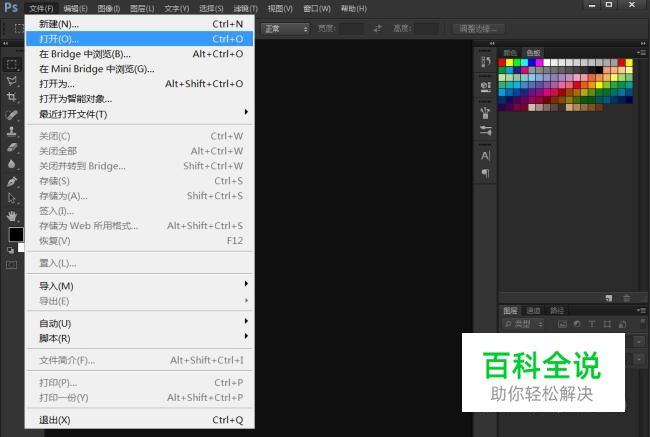
Task: Open the 滤镜(T) menu
Action: 245,9
